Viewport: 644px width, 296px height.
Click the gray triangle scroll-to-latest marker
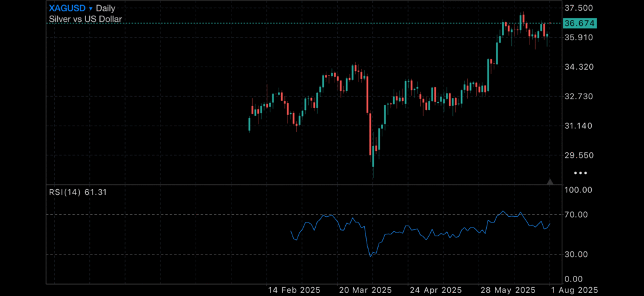550,181
